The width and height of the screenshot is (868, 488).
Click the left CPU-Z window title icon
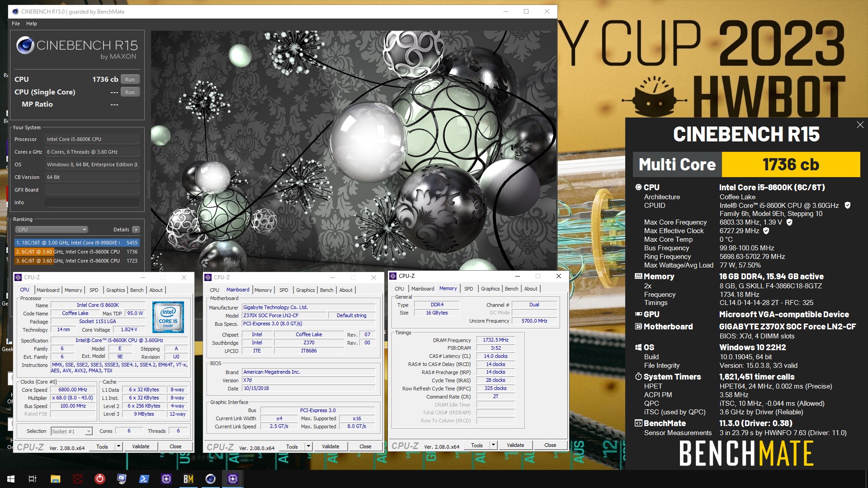pos(18,277)
